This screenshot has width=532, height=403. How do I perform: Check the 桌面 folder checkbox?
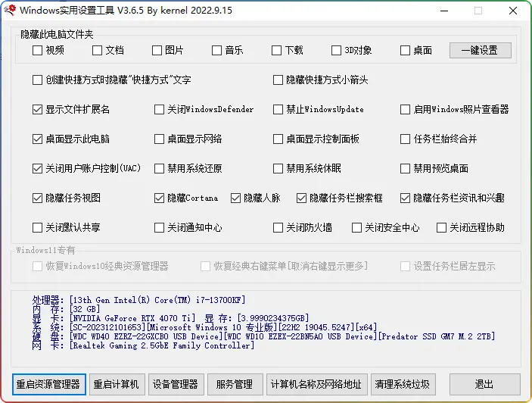point(405,50)
